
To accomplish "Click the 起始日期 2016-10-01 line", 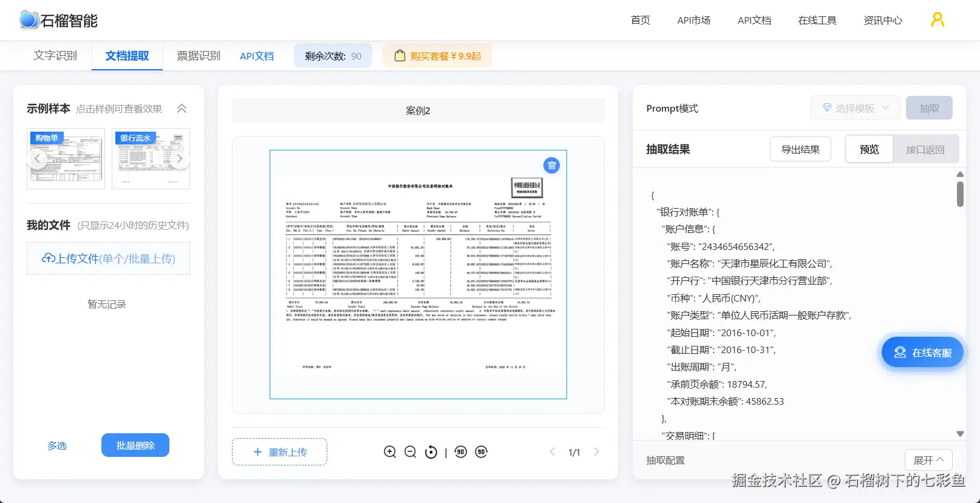I will point(721,333).
